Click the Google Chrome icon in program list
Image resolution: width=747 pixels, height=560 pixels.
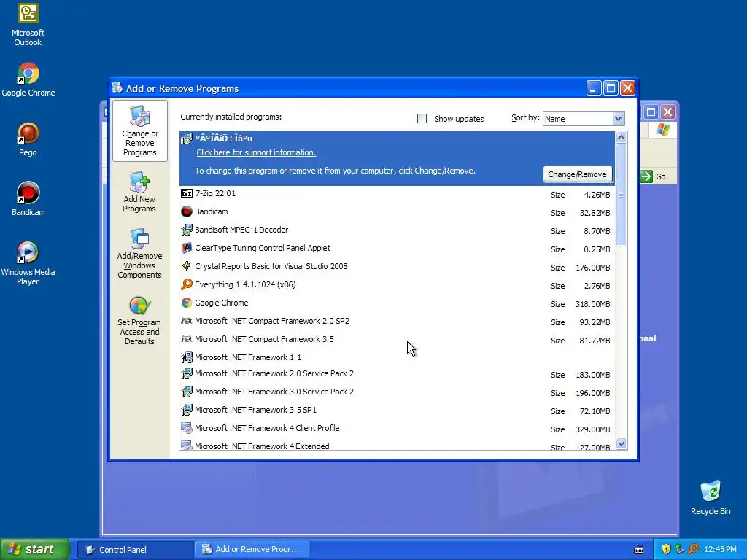[187, 303]
